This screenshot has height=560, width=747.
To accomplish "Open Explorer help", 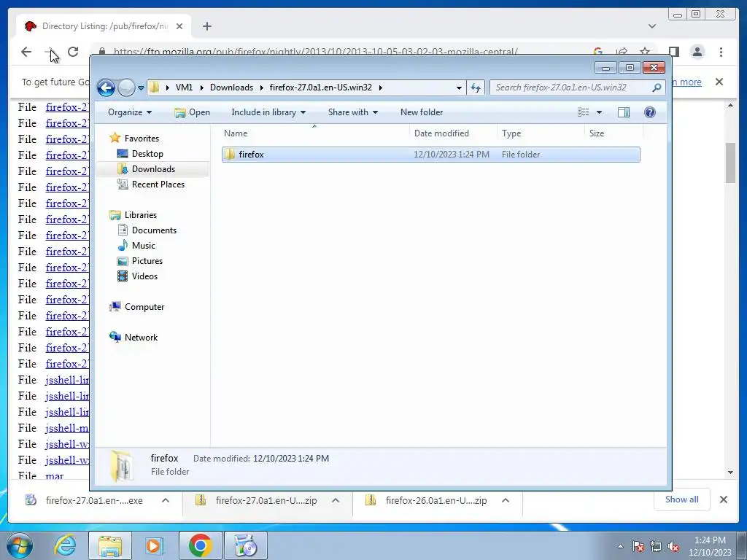I will pyautogui.click(x=650, y=112).
